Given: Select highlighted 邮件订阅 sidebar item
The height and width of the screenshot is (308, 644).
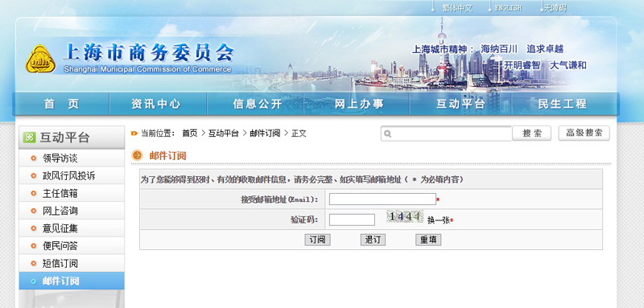Looking at the screenshot, I should coord(72,281).
